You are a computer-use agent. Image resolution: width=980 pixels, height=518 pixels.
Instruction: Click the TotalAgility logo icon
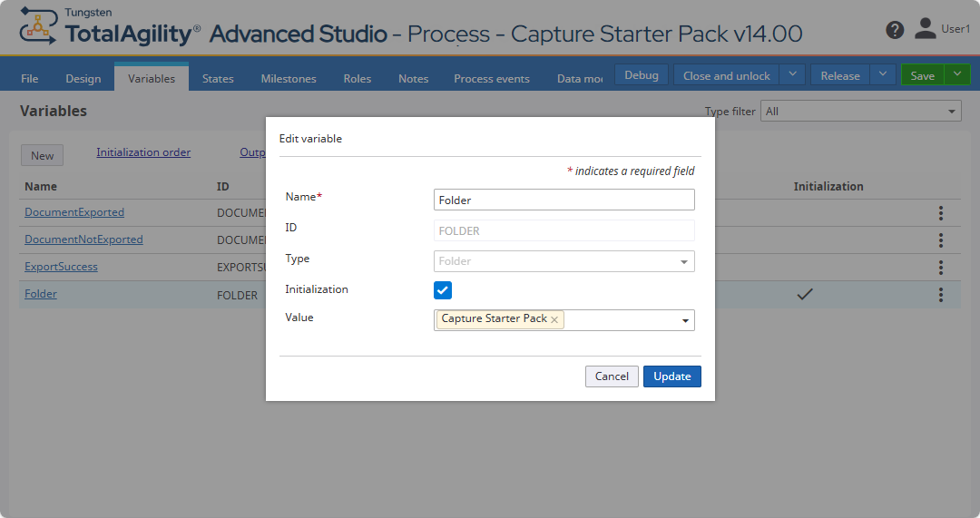(38, 26)
